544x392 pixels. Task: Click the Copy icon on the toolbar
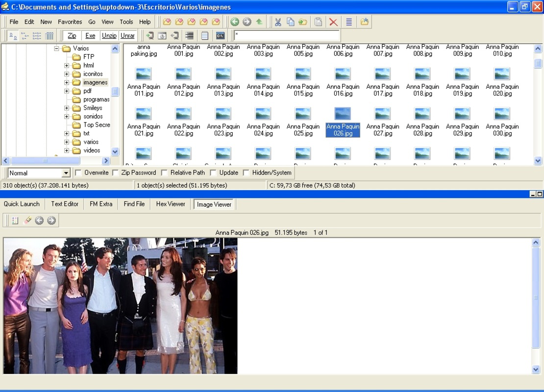click(291, 22)
